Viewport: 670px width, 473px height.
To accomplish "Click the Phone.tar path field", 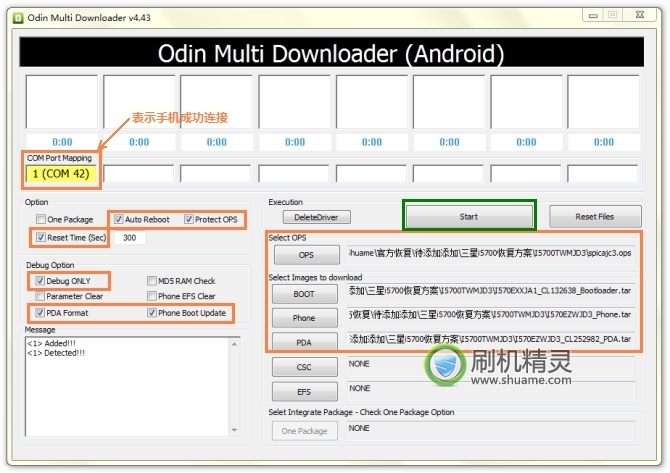I will 491,315.
